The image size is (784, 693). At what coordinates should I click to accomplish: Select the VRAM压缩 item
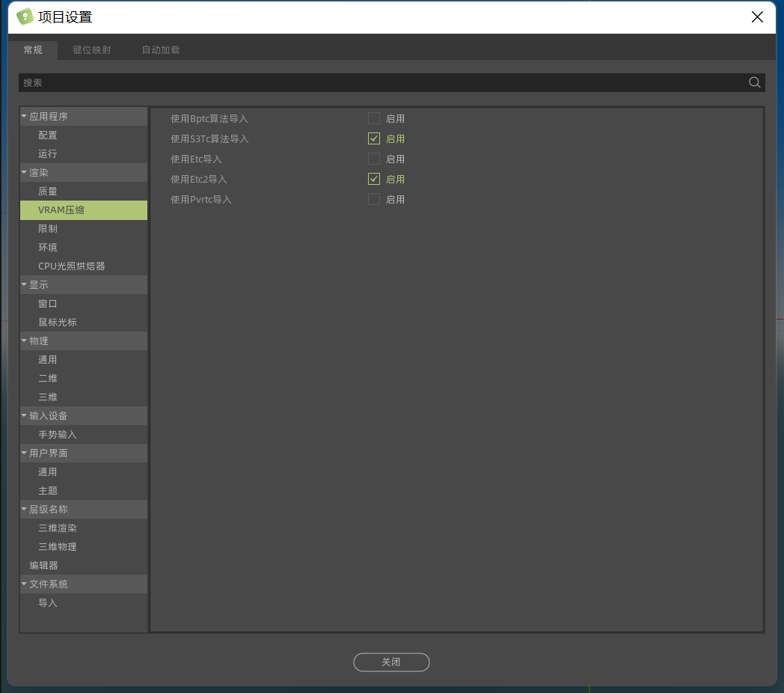click(x=84, y=210)
